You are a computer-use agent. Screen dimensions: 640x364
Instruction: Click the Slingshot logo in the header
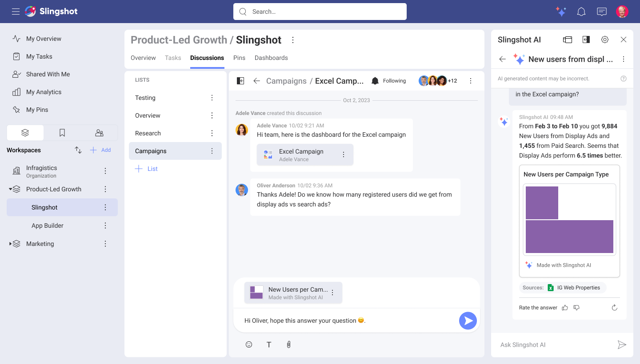click(x=51, y=12)
